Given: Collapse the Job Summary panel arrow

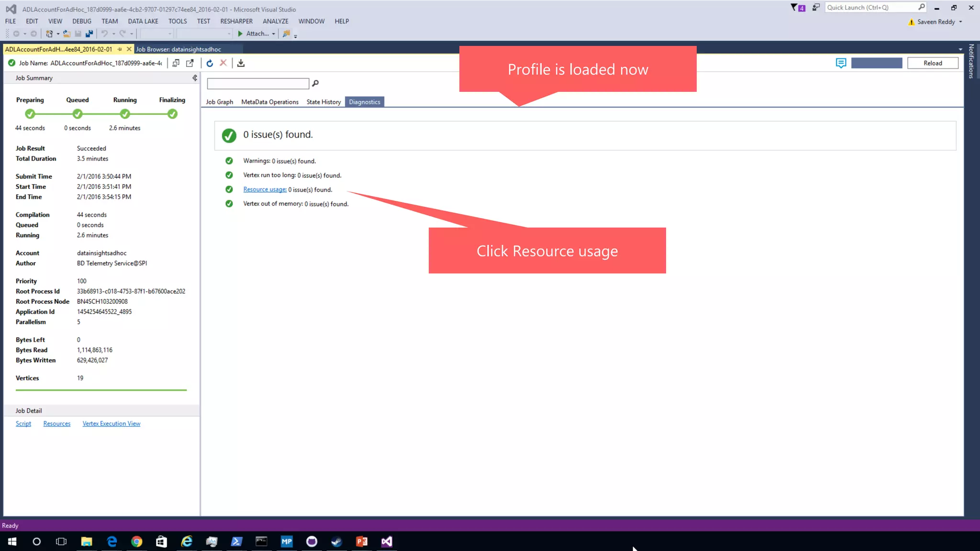Looking at the screenshot, I should (195, 78).
